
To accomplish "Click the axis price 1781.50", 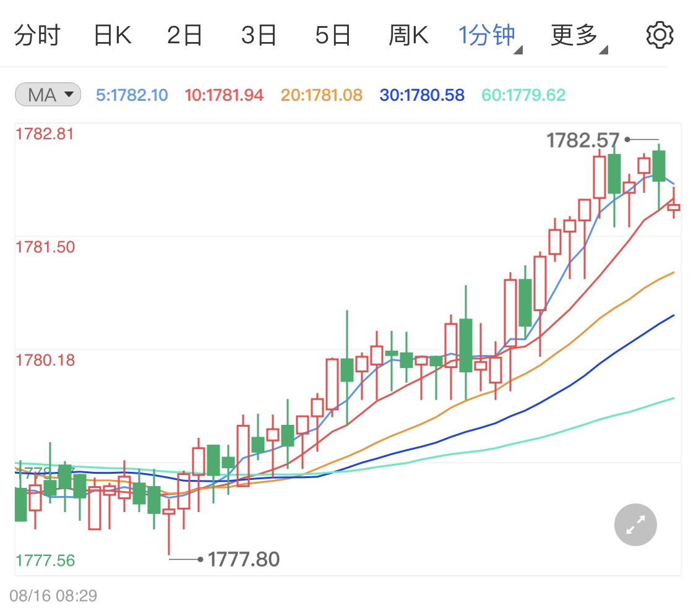I will click(x=45, y=247).
